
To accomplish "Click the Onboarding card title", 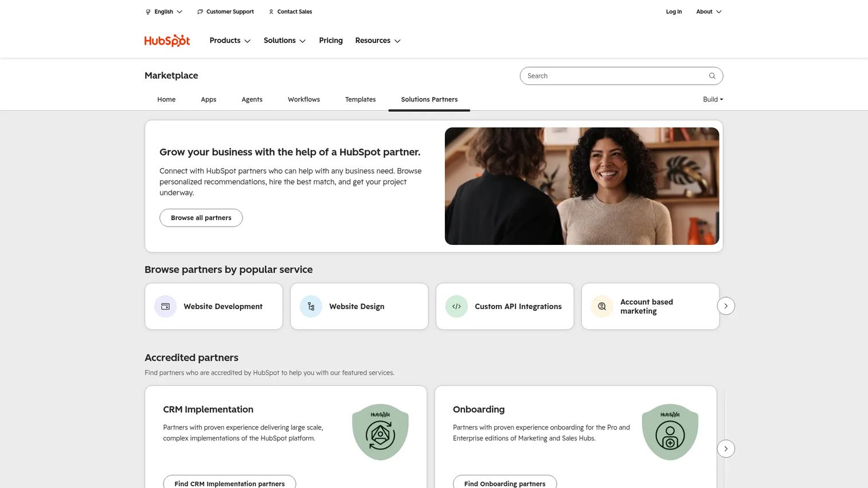I will point(479,409).
